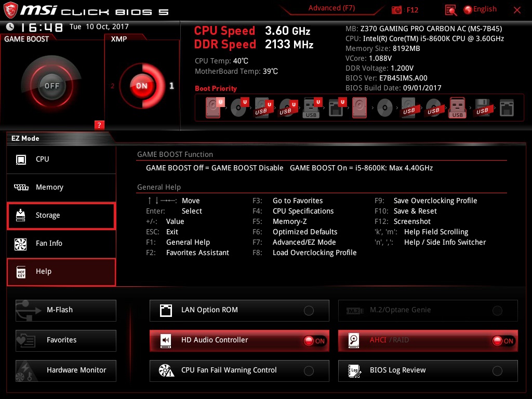Click the screenshot camera icon beside F12
This screenshot has height=399, width=532.
(396, 10)
